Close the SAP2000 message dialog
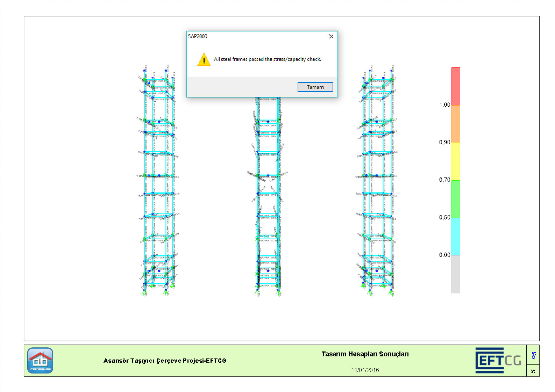 click(x=331, y=36)
